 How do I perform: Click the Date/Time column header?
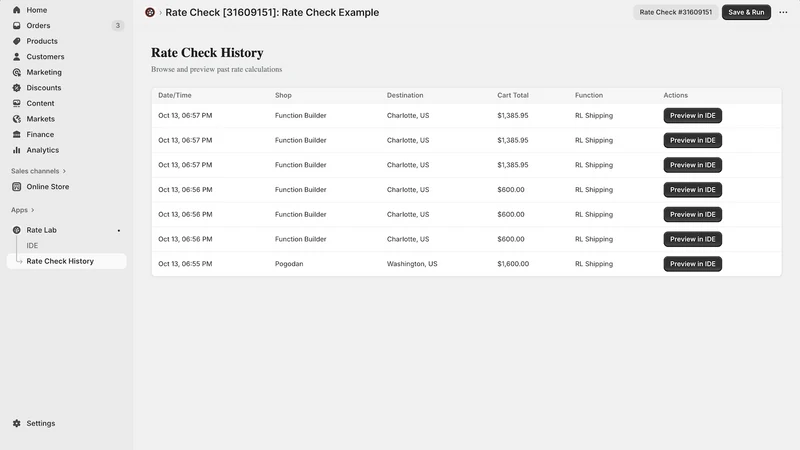pos(175,95)
